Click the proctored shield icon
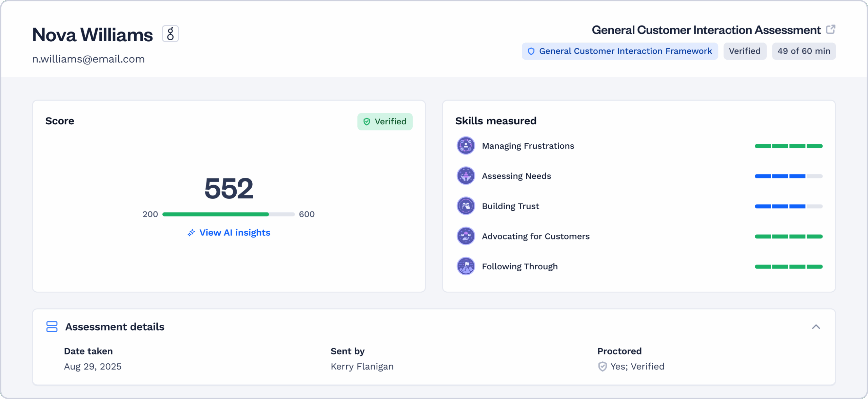Viewport: 868px width, 399px height. pyautogui.click(x=602, y=366)
